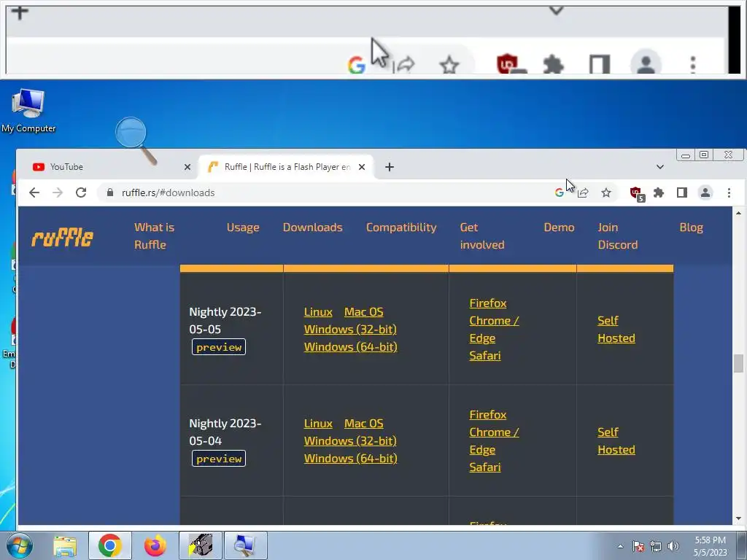Image resolution: width=747 pixels, height=560 pixels.
Task: Click preview badge under Nightly 2023-05-05
Action: tap(219, 346)
